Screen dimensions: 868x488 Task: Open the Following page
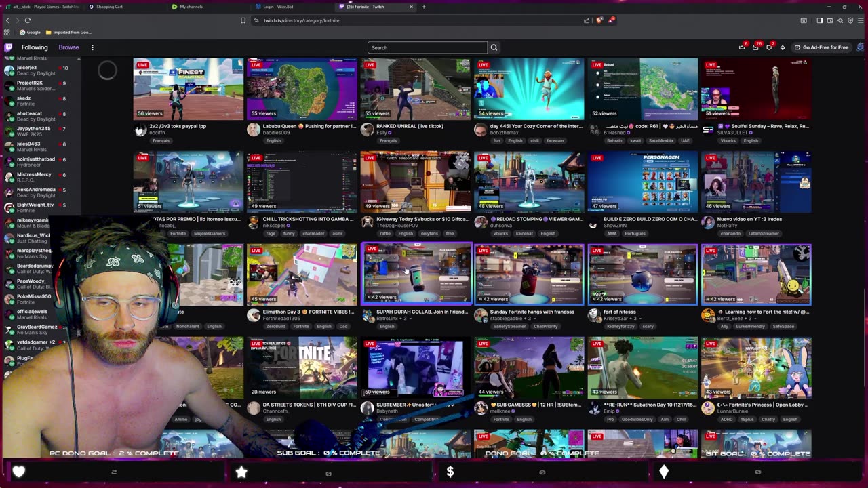(x=35, y=47)
